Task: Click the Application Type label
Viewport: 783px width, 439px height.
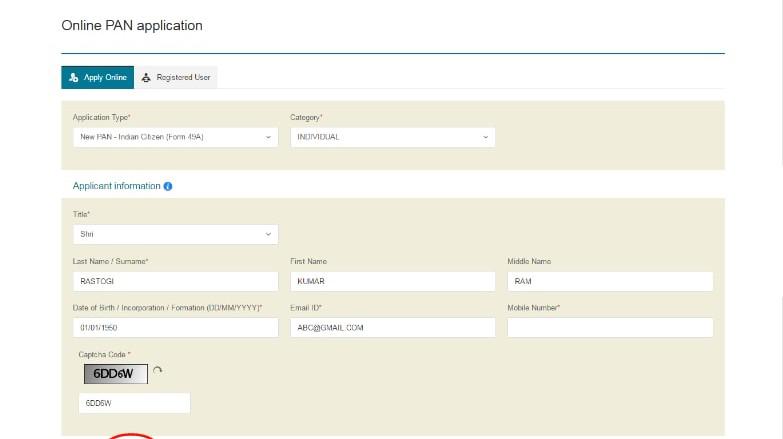Action: tap(101, 117)
